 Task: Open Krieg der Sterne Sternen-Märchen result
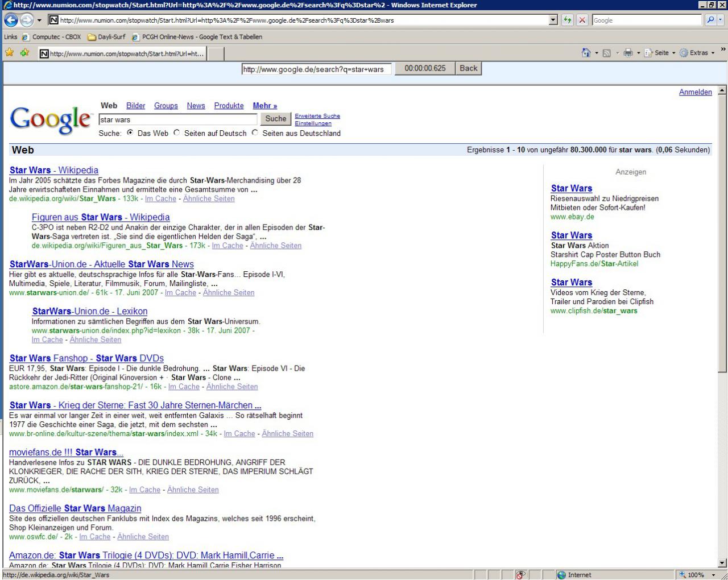point(135,405)
